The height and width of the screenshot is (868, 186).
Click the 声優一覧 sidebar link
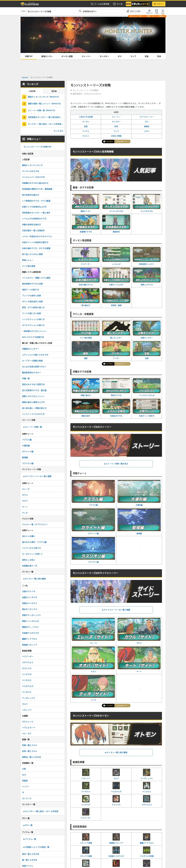pos(26,378)
